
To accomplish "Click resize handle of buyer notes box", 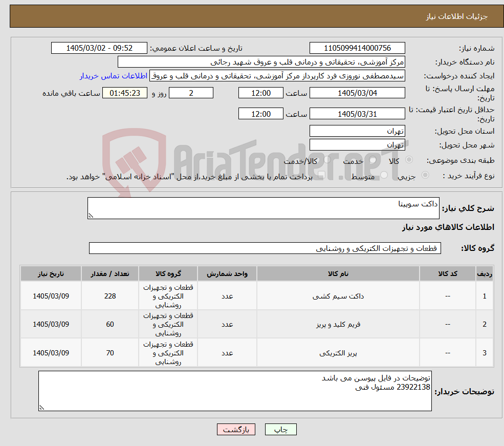I will (x=41, y=408).
